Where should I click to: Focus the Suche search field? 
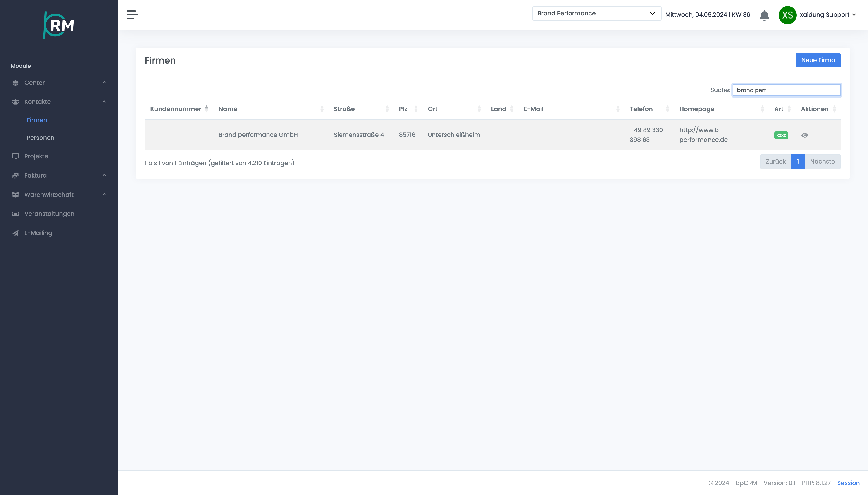[786, 90]
